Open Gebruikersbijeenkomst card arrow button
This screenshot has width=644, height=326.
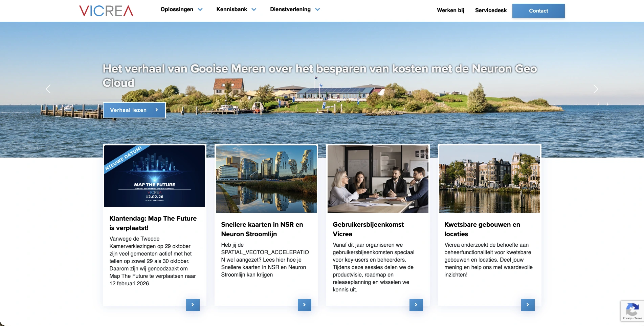tap(416, 305)
